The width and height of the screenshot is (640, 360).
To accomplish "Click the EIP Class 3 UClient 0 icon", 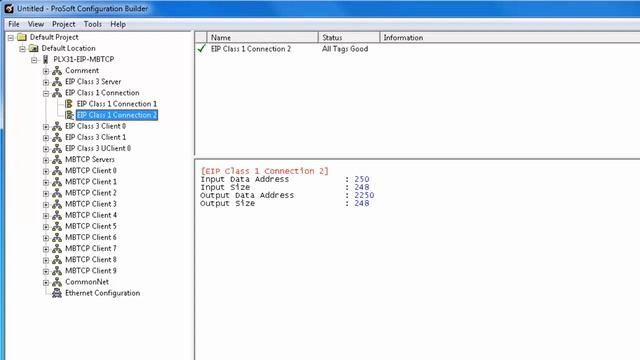I will (x=57, y=148).
